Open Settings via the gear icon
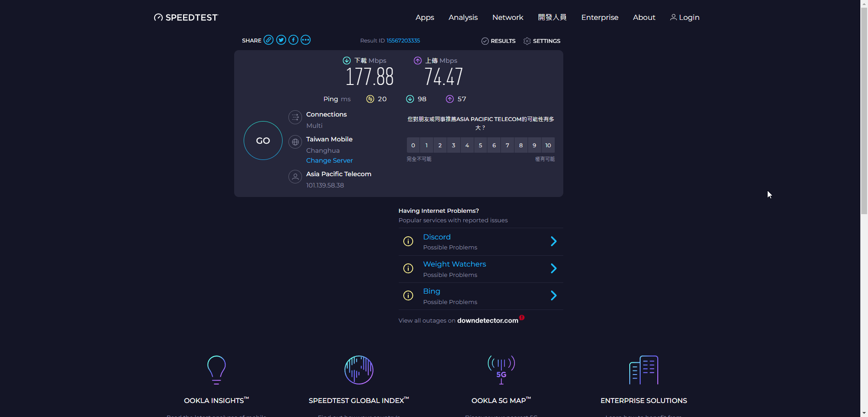The height and width of the screenshot is (417, 868). 527,41
